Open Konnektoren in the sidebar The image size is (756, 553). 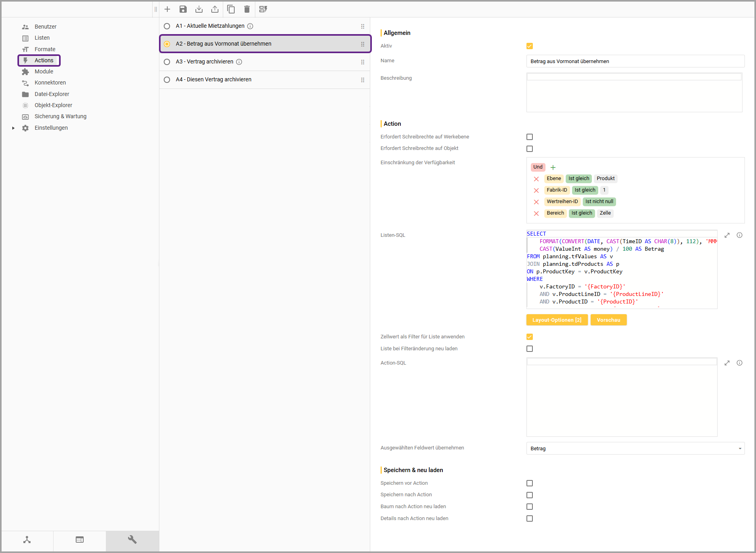[x=50, y=83]
